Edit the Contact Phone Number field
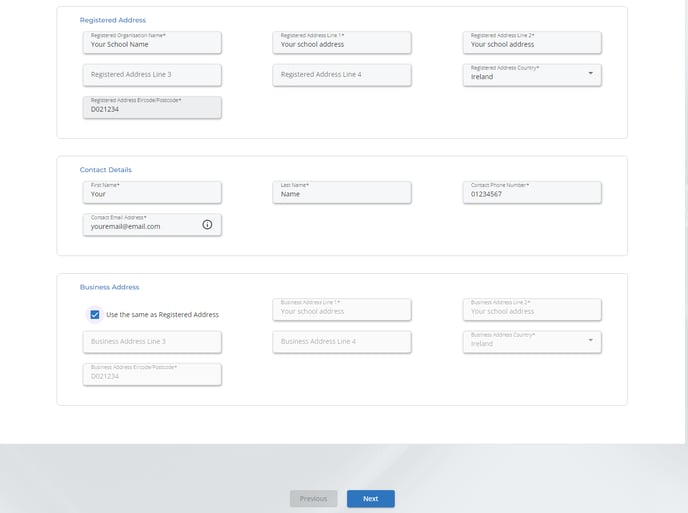688x513 pixels. click(532, 192)
